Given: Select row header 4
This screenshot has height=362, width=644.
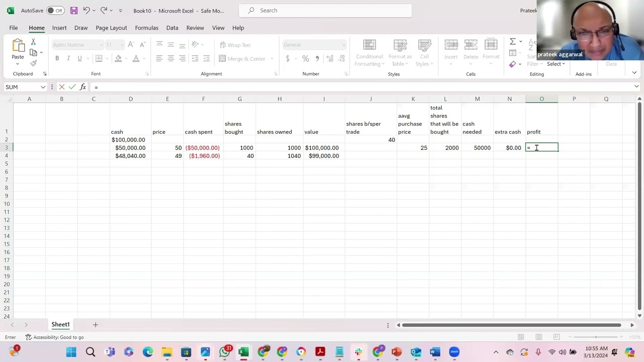Looking at the screenshot, I should point(7,156).
